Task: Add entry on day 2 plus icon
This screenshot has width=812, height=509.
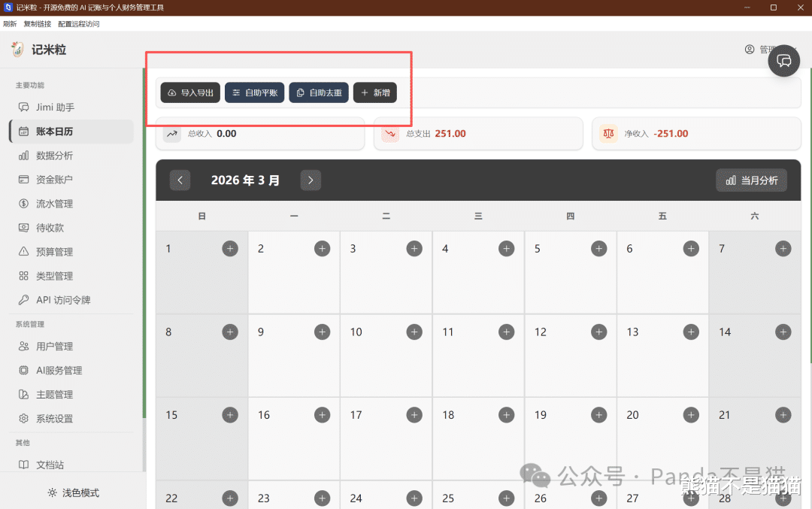Action: tap(322, 249)
